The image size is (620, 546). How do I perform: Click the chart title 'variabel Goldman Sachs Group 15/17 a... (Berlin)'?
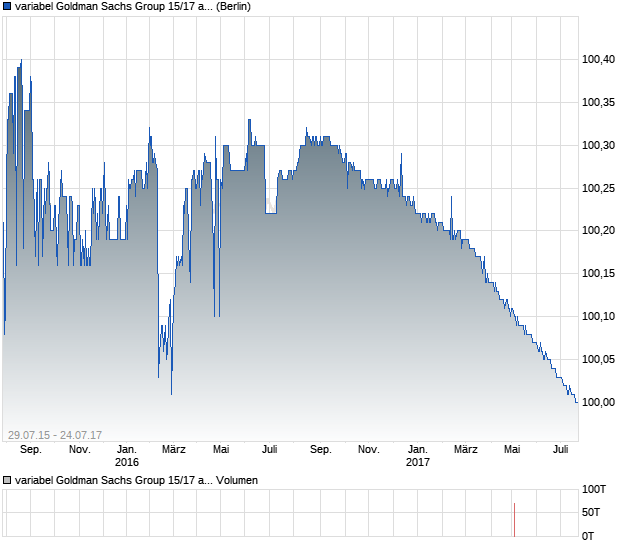(133, 6)
